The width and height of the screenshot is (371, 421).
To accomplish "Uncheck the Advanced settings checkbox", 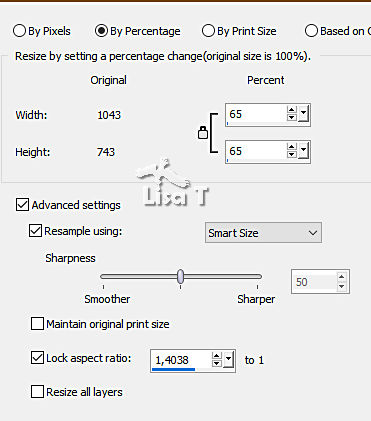I will coord(22,205).
